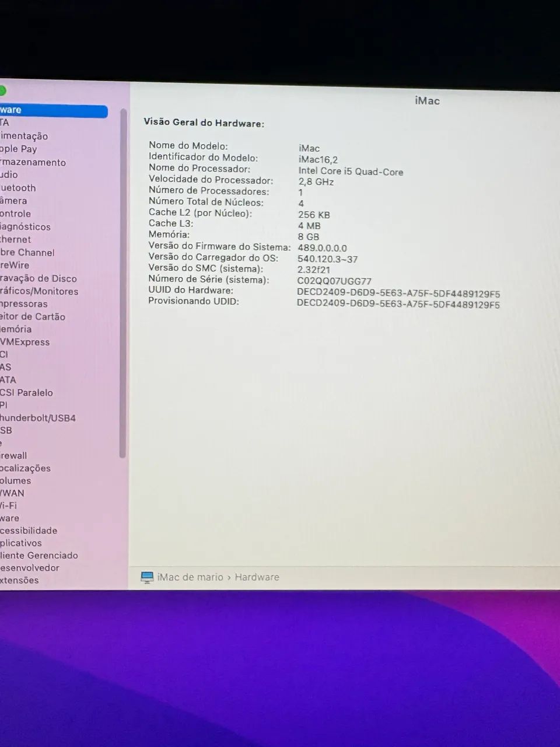Open Cliente Gerenciado sidebar entry
Screen dimensions: 560x747
point(39,556)
